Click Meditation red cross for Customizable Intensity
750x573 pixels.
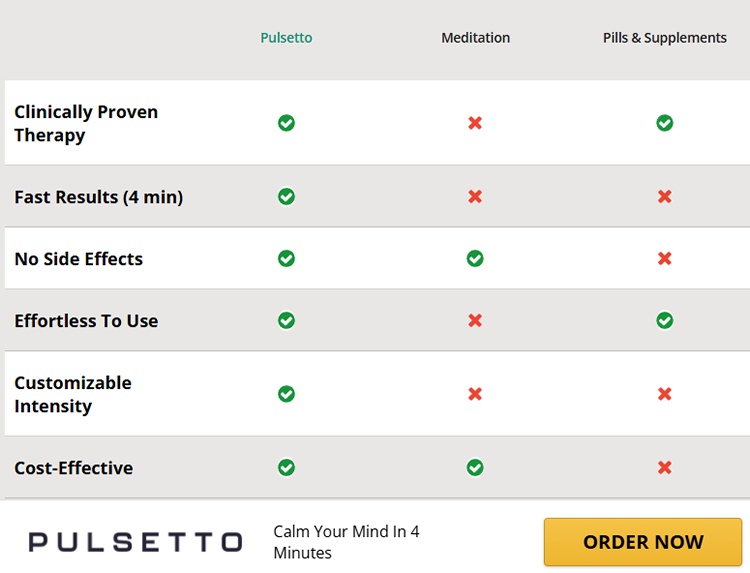[x=475, y=394]
